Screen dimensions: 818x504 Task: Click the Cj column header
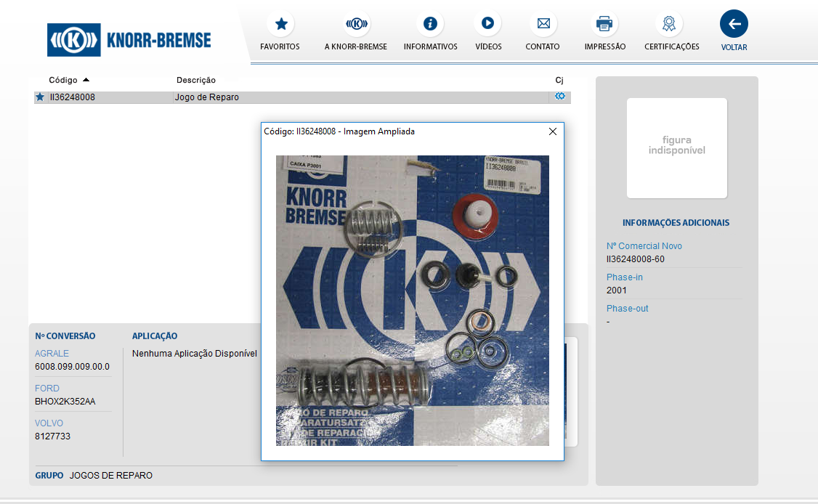tap(559, 80)
